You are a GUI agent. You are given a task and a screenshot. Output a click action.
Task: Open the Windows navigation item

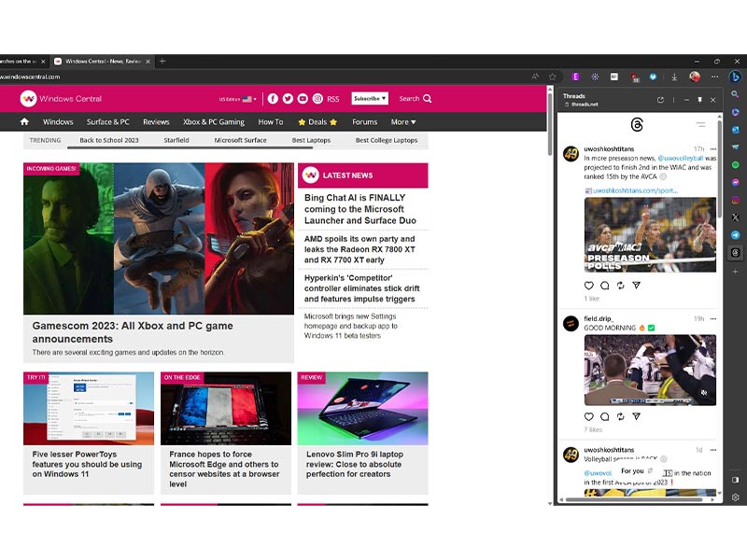click(x=58, y=122)
